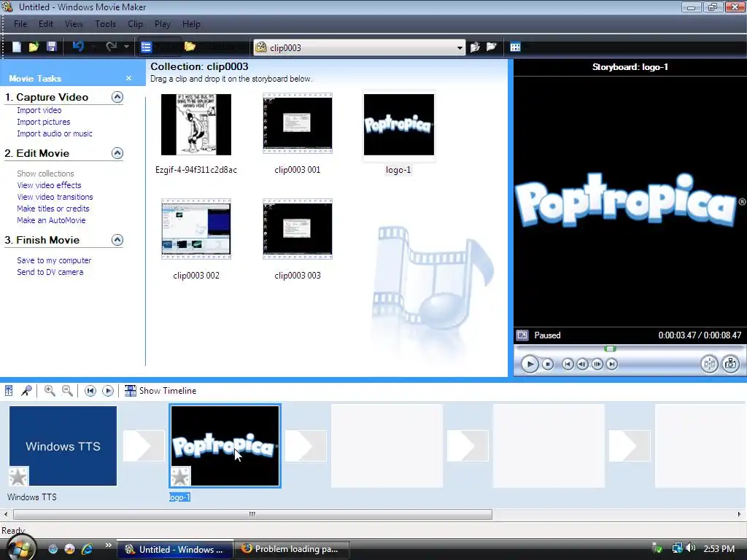747x560 pixels.
Task: Select the Windows TTS storyboard clip
Action: pos(63,446)
